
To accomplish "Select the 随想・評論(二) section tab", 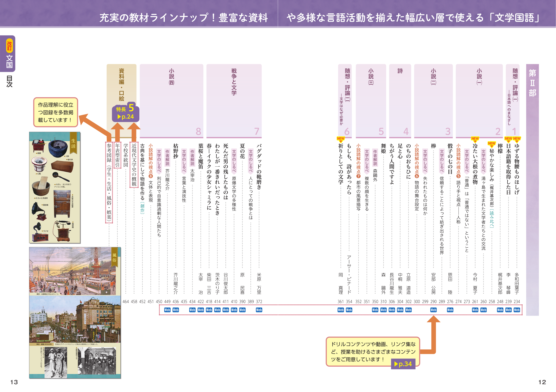I will (x=345, y=101).
